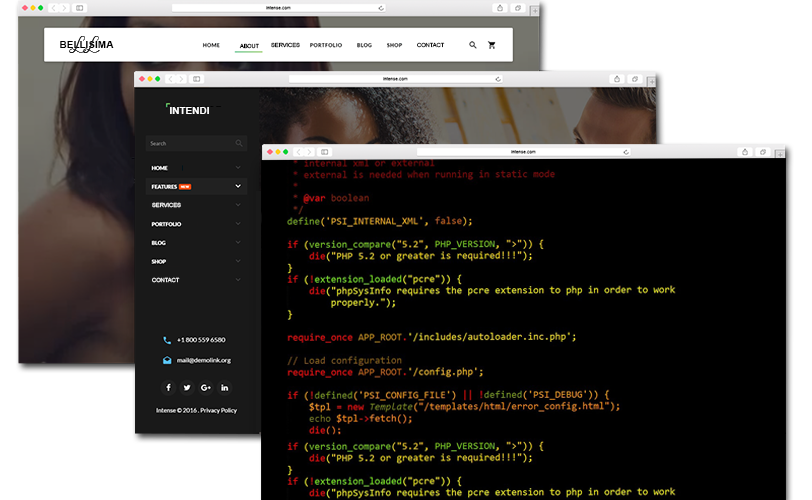
Task: Open SHOP in the Bellisima top menu
Action: pos(394,45)
